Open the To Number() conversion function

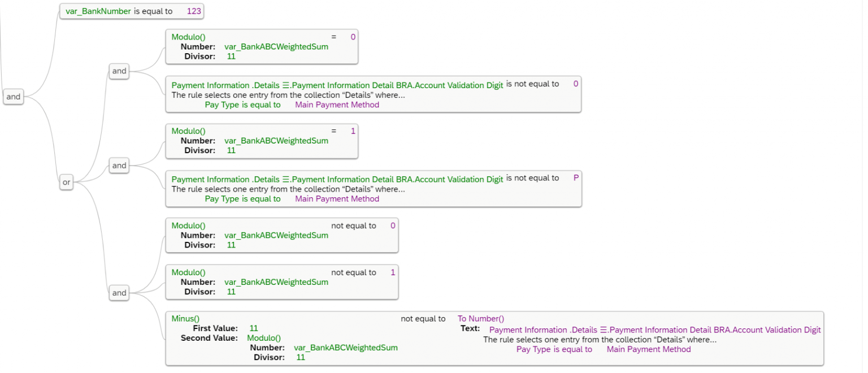click(481, 318)
